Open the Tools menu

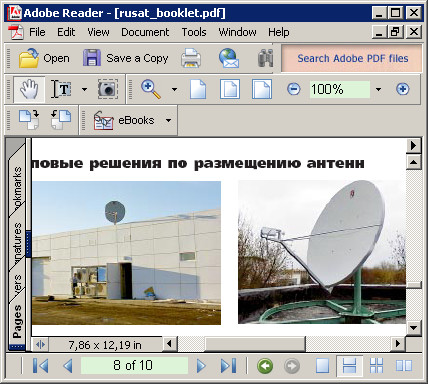[x=194, y=32]
